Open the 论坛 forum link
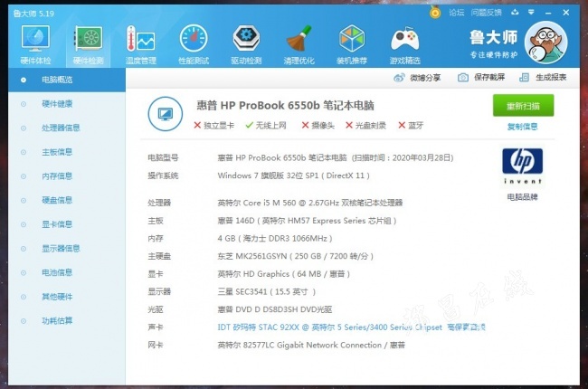The width and height of the screenshot is (588, 389). tap(456, 13)
